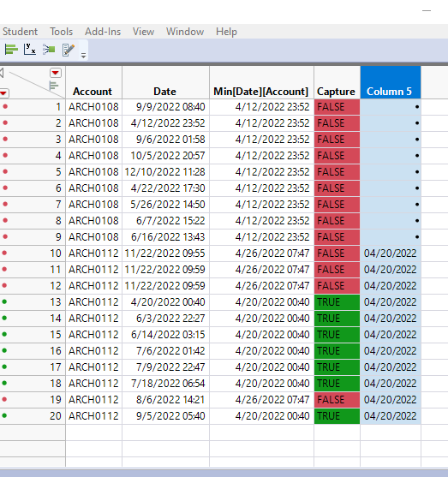
Task: Open the Window menu
Action: (x=185, y=32)
